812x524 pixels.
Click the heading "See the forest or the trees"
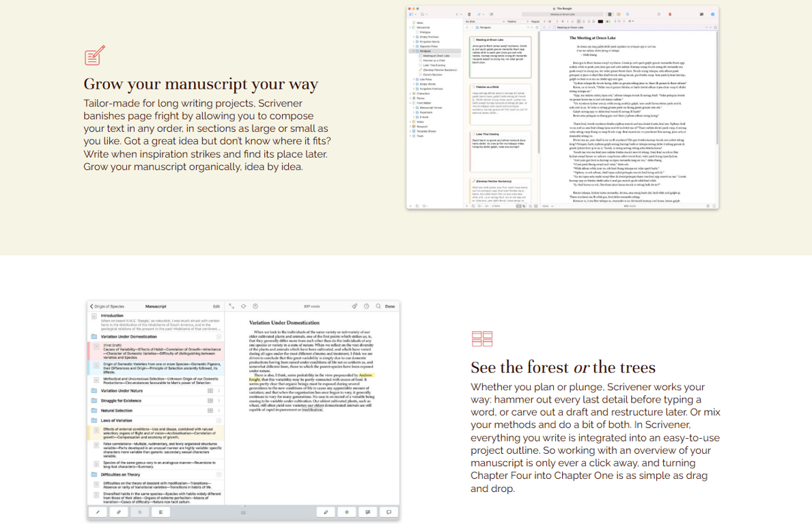coord(563,367)
